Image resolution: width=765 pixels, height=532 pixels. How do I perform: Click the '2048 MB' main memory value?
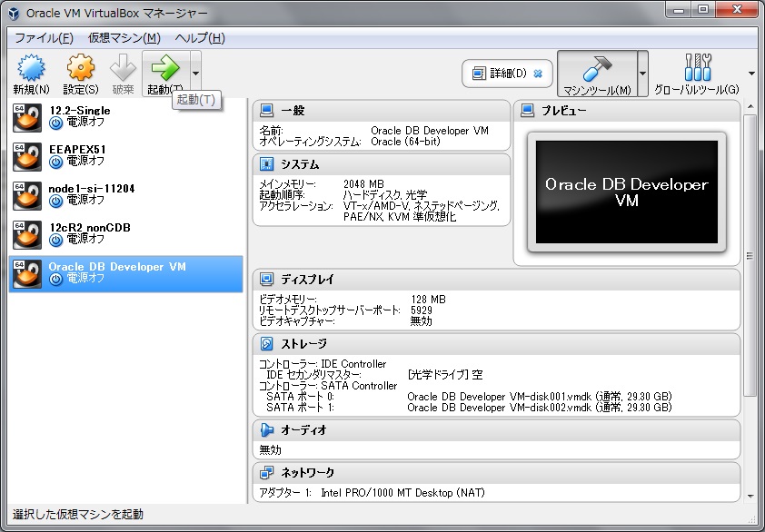(363, 183)
